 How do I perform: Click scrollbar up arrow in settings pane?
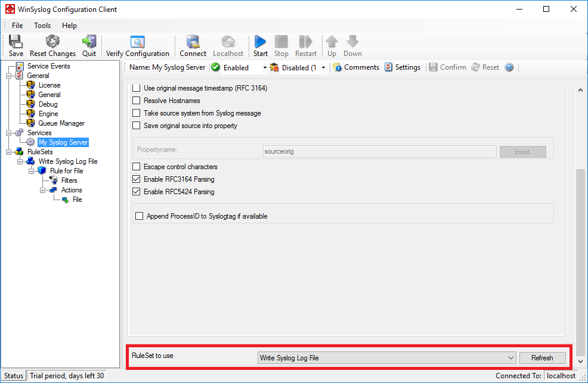point(580,90)
